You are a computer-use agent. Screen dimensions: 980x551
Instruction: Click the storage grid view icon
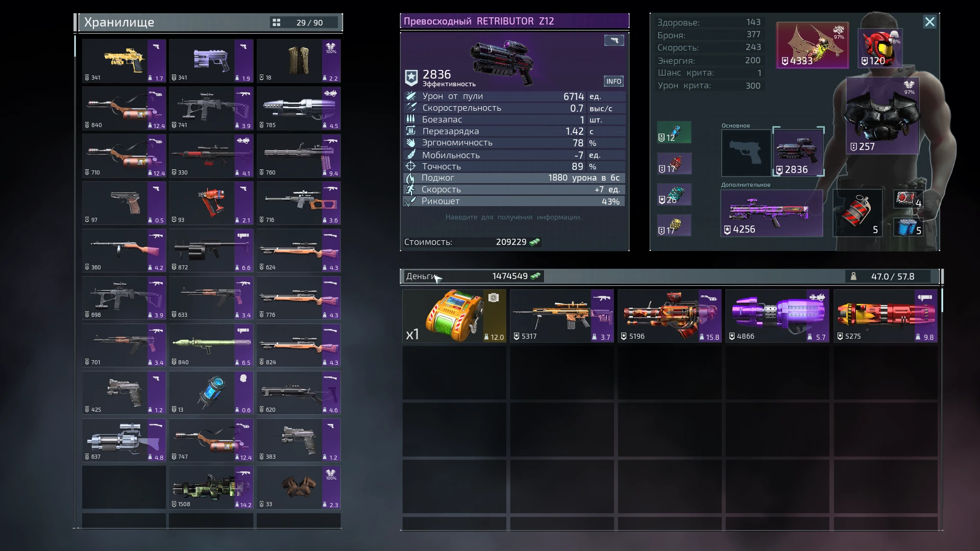coord(276,22)
